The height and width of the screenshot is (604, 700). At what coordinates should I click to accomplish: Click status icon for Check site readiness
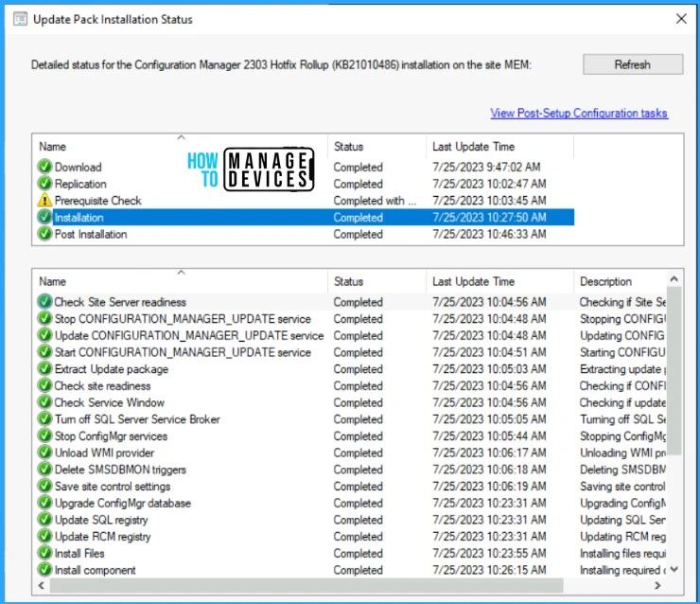click(44, 385)
